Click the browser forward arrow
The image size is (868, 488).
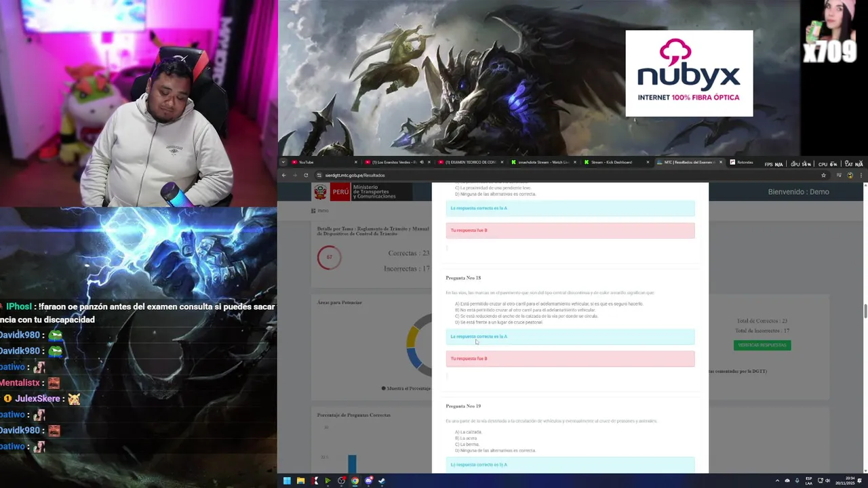[295, 175]
